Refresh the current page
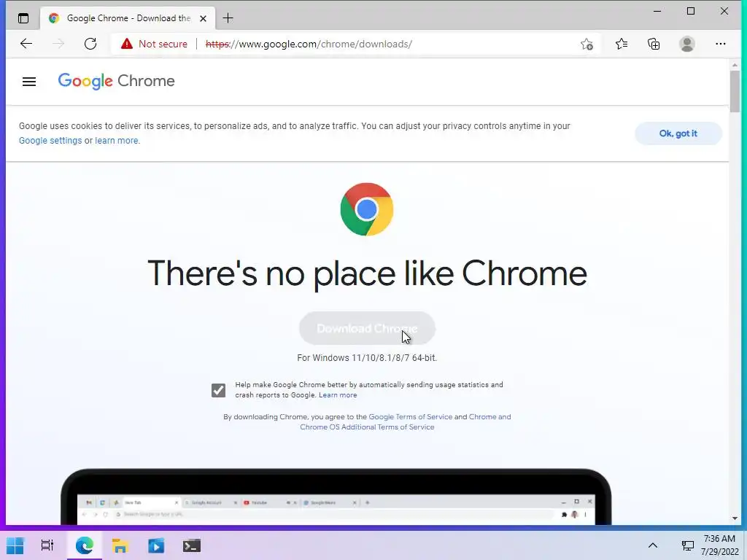 click(x=90, y=44)
